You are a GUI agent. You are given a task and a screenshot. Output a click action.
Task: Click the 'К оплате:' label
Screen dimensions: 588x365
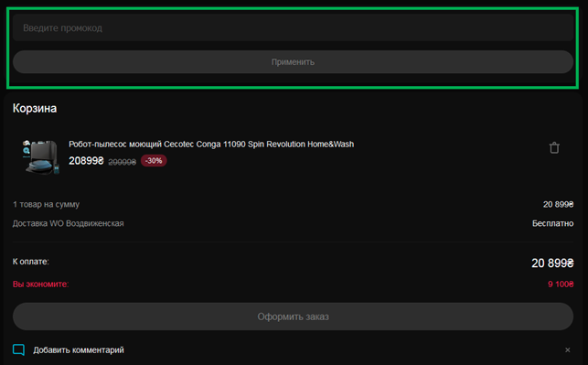[31, 262]
